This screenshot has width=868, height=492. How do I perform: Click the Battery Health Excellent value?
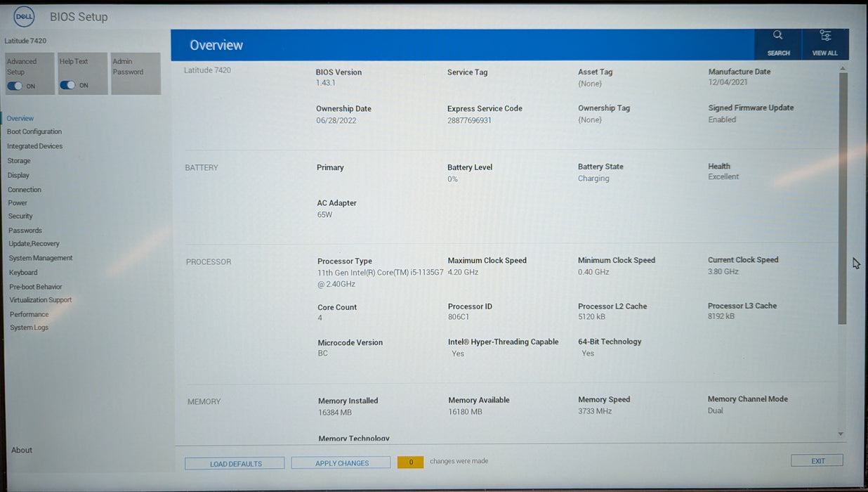click(x=723, y=177)
